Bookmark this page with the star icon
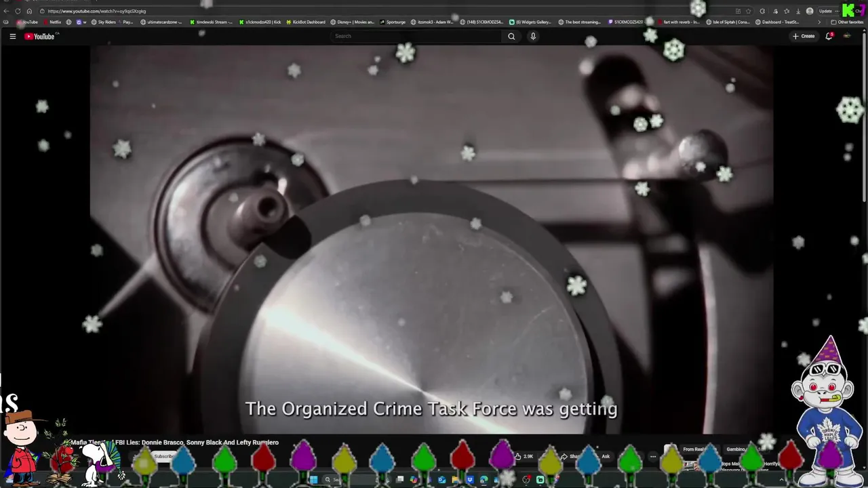Image resolution: width=868 pixels, height=488 pixels. (749, 11)
